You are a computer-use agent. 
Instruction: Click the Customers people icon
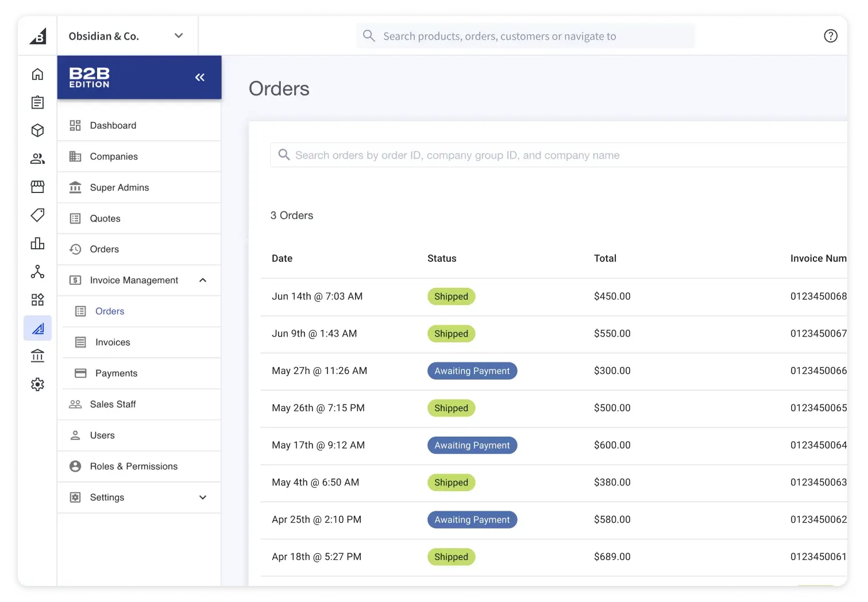pos(37,159)
